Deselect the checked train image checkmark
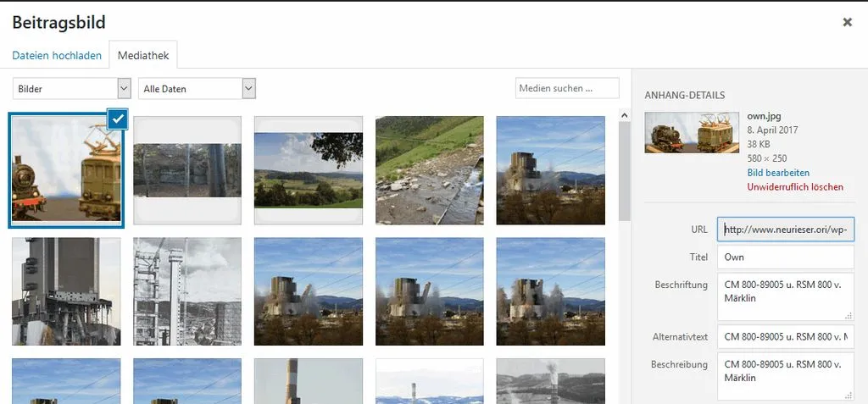Screen dimensions: 868x404 pos(117,119)
